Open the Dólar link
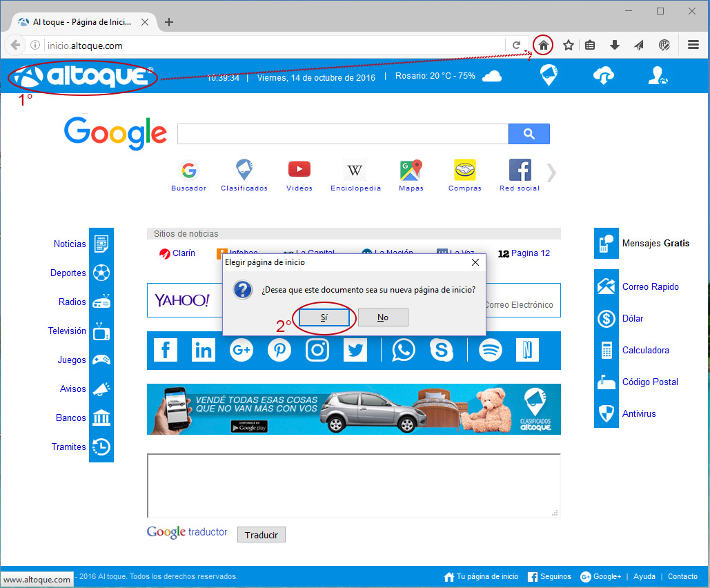This screenshot has width=710, height=588. [633, 318]
